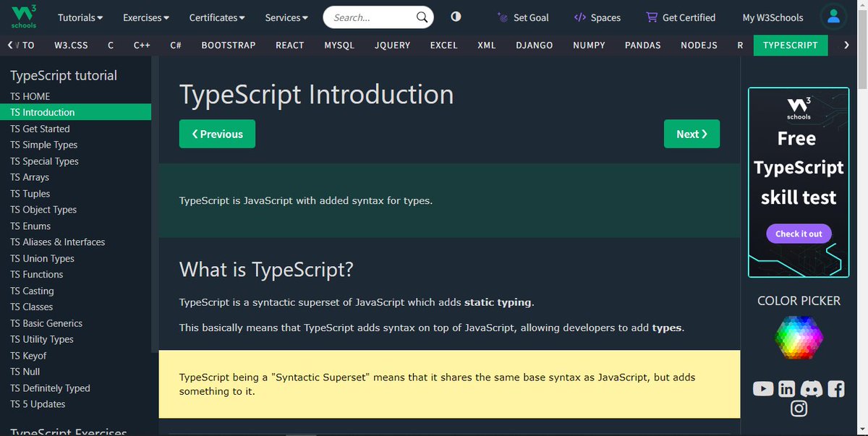Open TS Special Types in sidebar
Viewport: 868px width, 436px height.
[75, 161]
